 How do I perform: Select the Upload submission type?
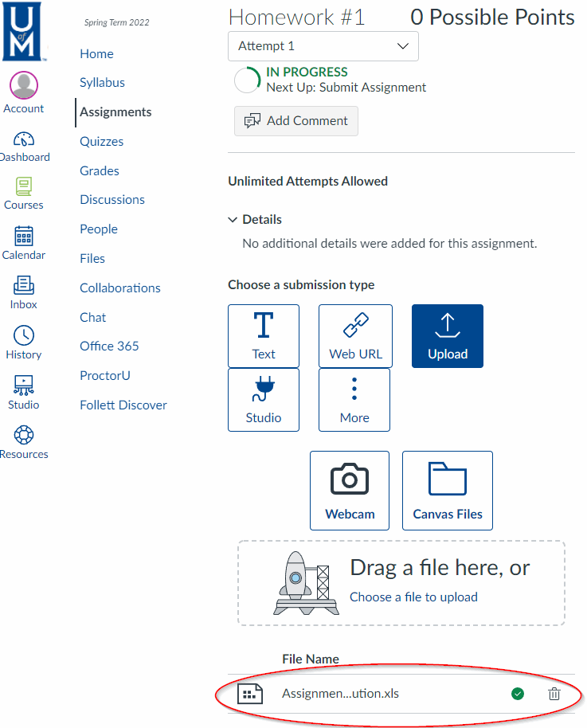click(x=448, y=336)
